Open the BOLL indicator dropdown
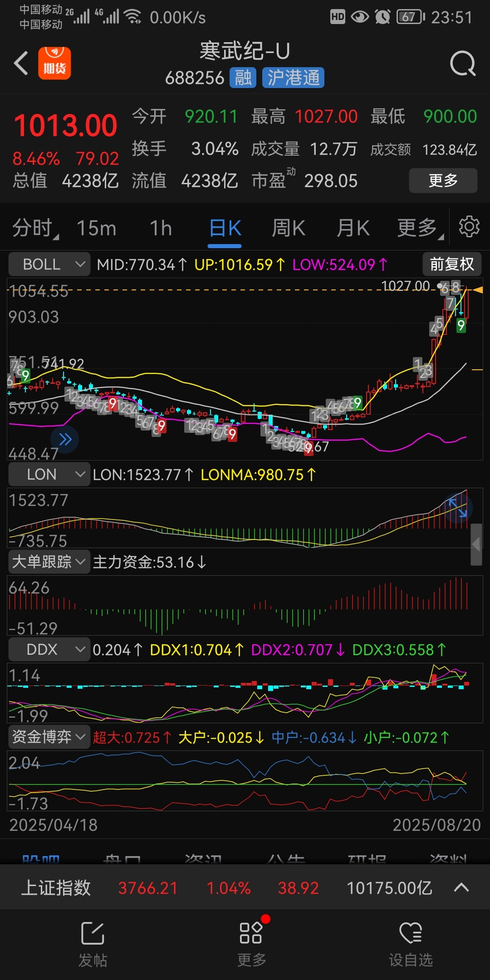This screenshot has height=980, width=490. tap(49, 264)
